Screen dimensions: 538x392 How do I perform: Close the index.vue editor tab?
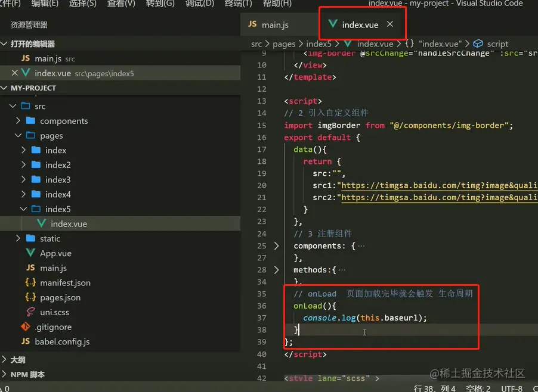point(389,24)
